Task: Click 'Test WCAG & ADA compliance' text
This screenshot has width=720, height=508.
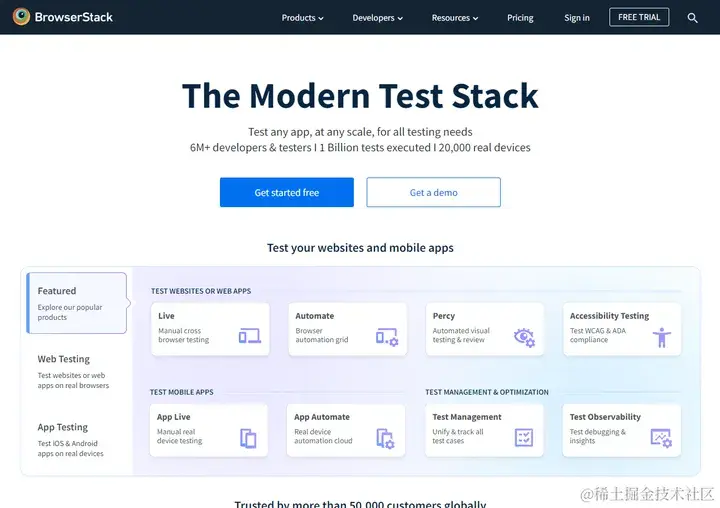Action: [x=598, y=335]
